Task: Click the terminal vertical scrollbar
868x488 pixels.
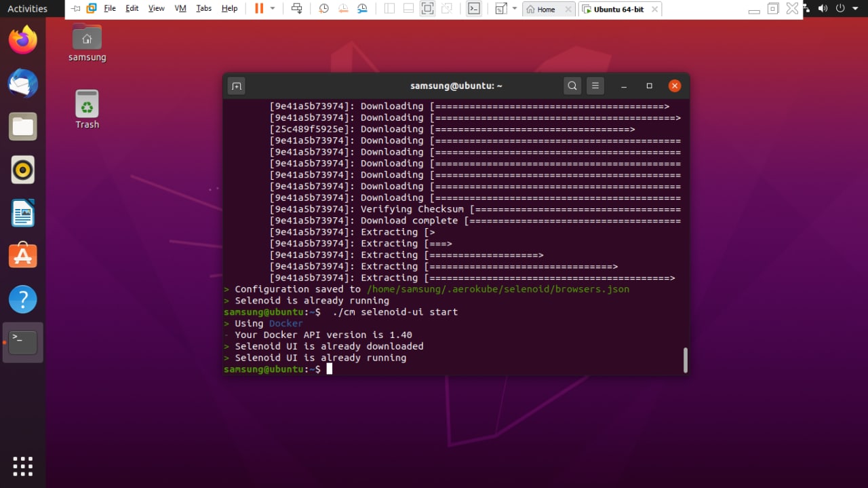Action: (x=686, y=360)
